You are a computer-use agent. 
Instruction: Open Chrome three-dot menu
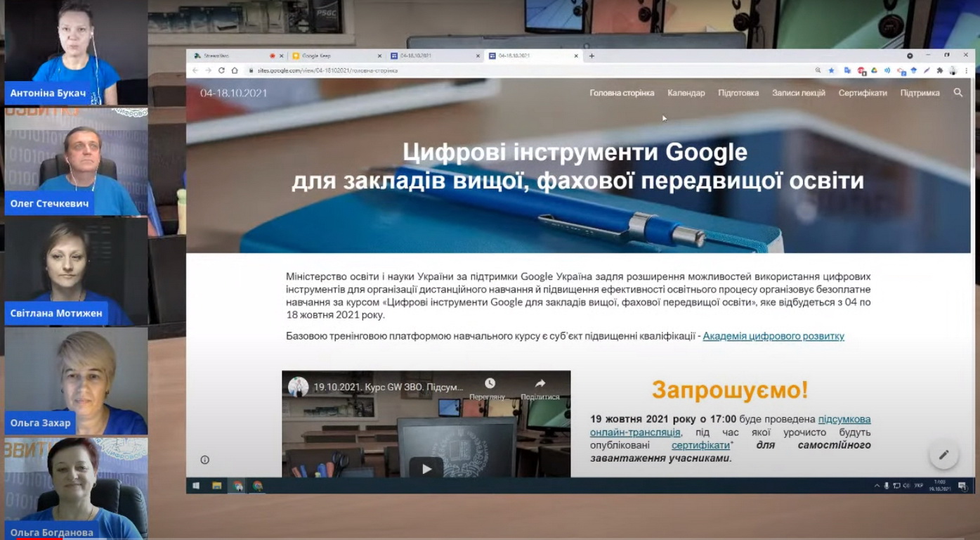pyautogui.click(x=967, y=70)
